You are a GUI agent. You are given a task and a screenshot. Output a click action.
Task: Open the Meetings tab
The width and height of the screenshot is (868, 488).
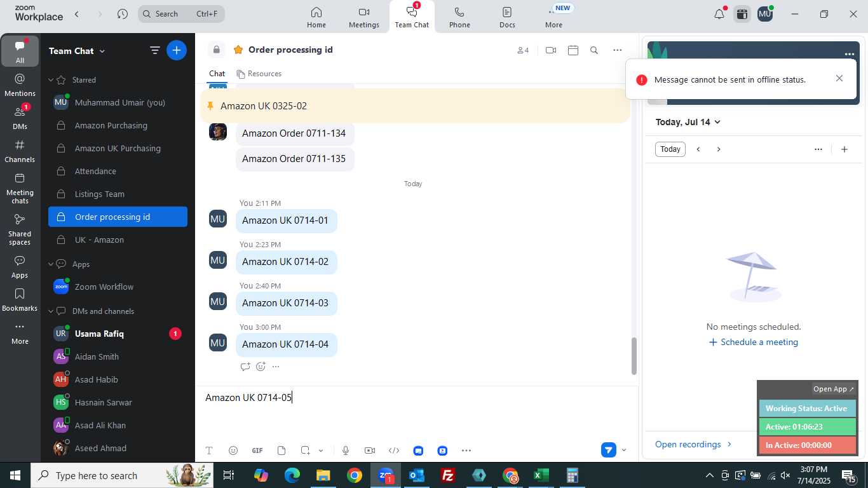(364, 17)
